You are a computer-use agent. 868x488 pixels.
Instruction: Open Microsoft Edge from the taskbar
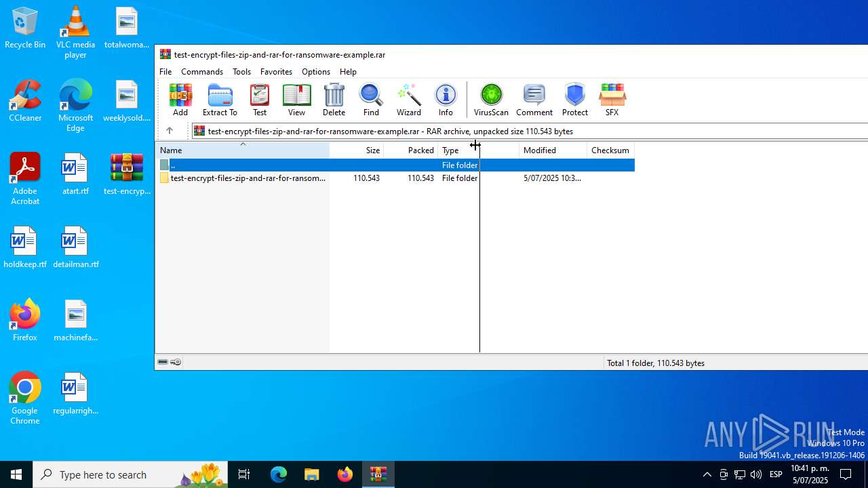pos(279,474)
